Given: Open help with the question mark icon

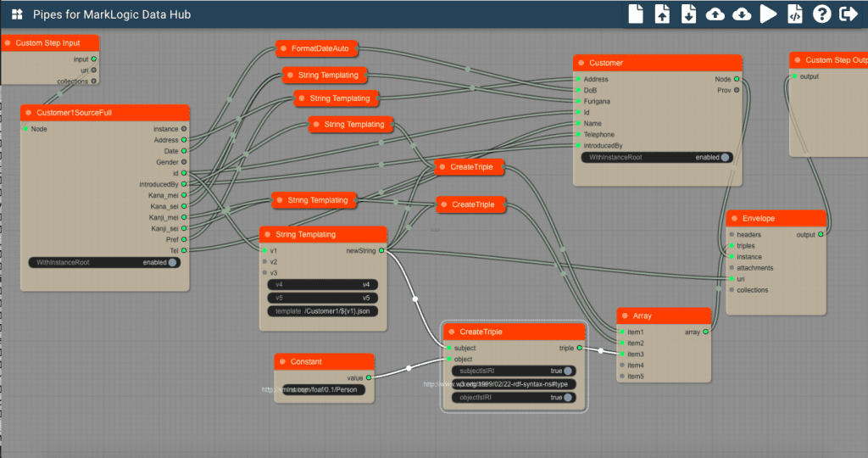Looking at the screenshot, I should (821, 14).
